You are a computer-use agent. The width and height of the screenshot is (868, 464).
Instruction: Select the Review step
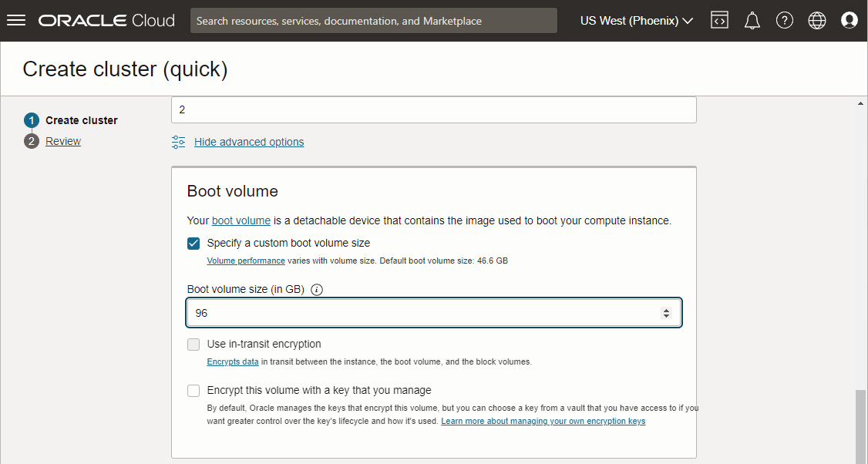click(x=62, y=140)
